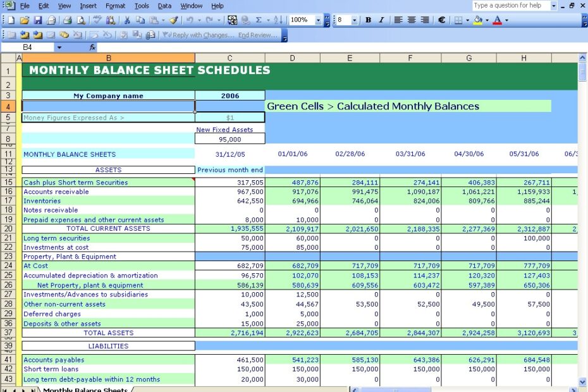
Task: Open the Font Color dropdown arrow
Action: 506,20
